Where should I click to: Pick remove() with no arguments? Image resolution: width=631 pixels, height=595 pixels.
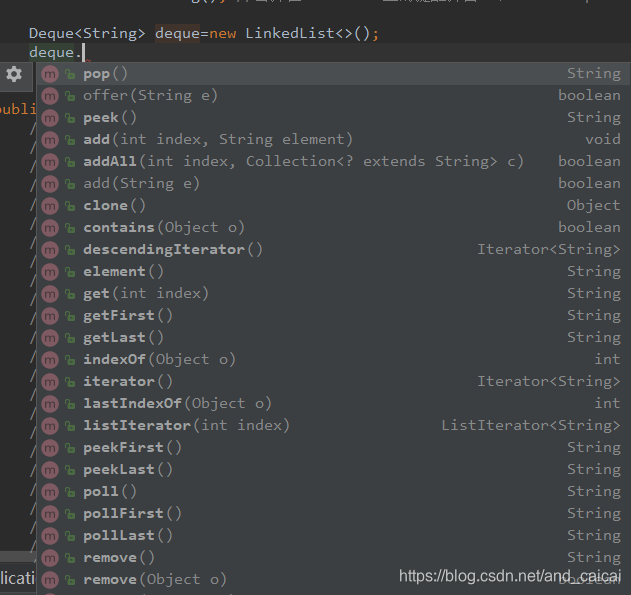coord(333,558)
